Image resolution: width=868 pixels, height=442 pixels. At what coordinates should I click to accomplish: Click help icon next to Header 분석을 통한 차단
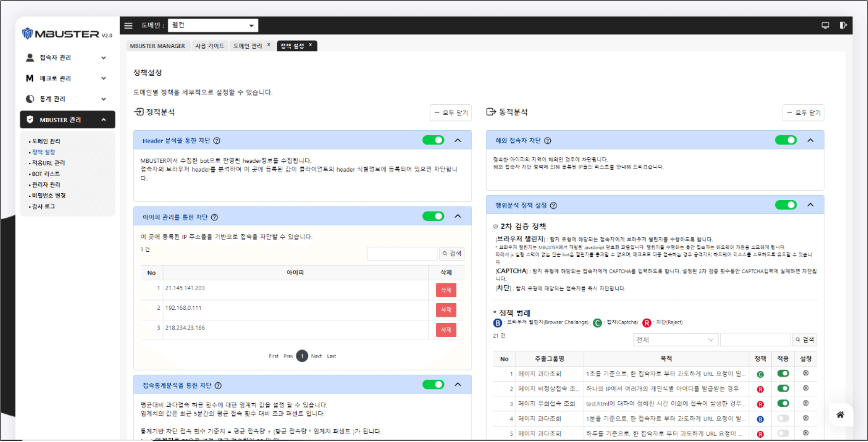click(x=217, y=141)
